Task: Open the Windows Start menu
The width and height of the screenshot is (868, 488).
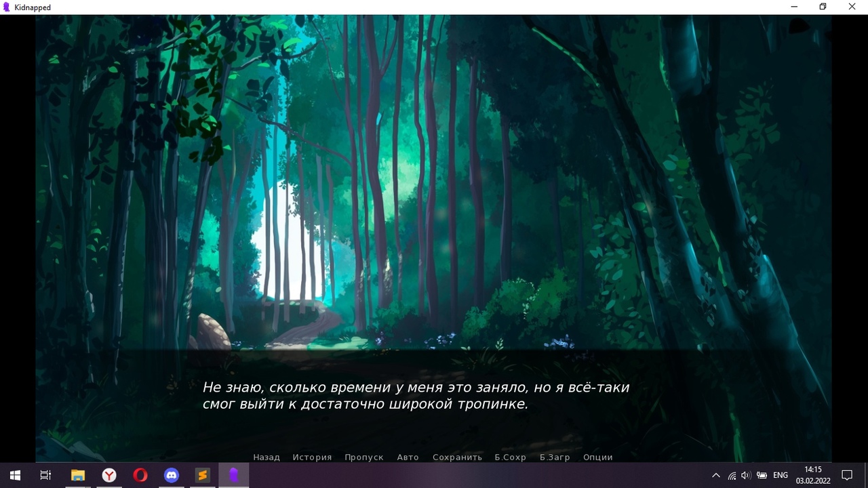Action: 15,475
